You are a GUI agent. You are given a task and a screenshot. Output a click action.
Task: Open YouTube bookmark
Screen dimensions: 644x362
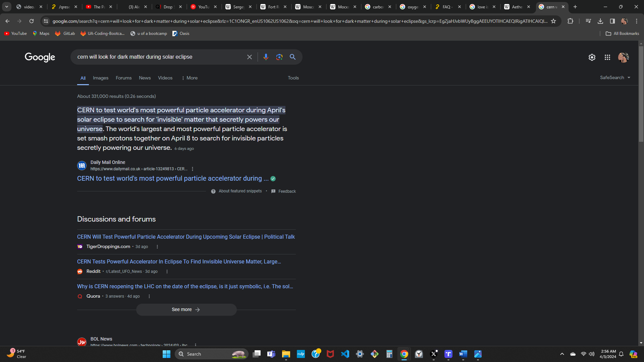tap(15, 34)
